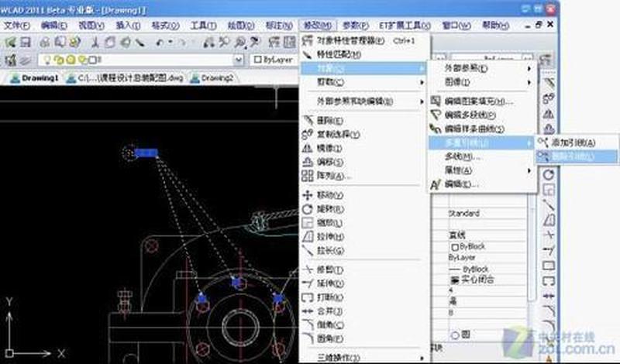Open the layer list dropdown arrow

pos(238,60)
